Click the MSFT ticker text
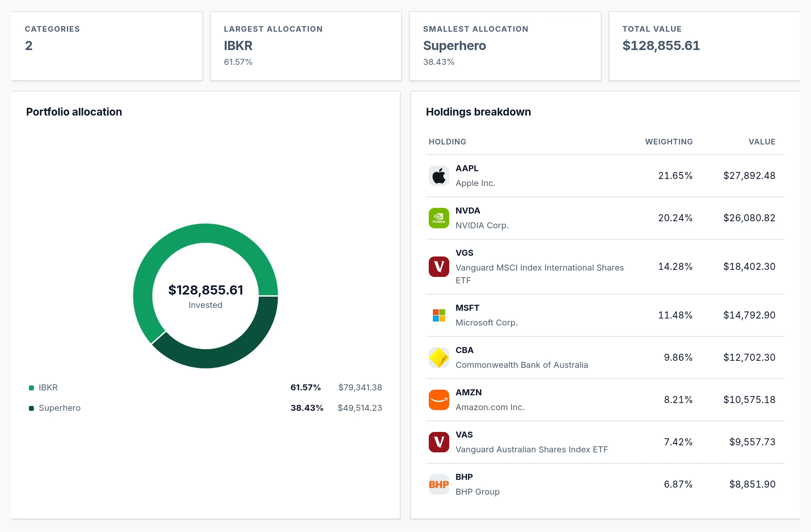811x532 pixels. [467, 308]
